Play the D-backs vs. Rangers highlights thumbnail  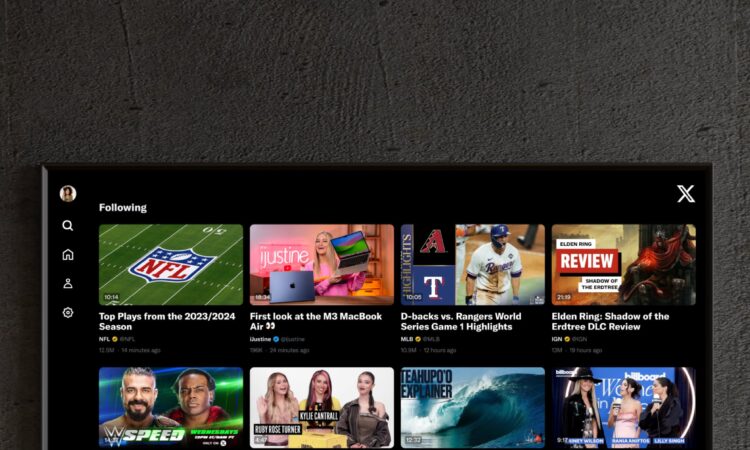coord(473,264)
